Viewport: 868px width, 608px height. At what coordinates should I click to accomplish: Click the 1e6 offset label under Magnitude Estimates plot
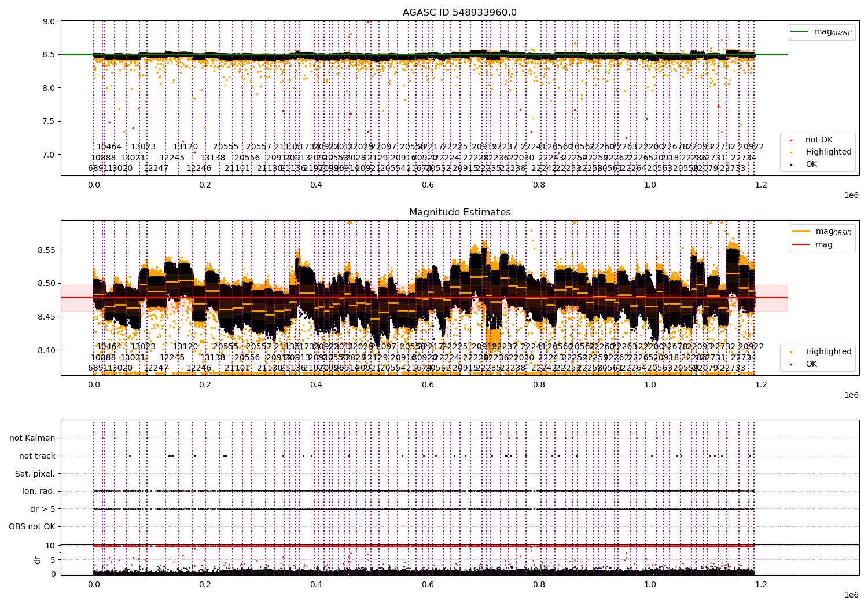click(x=851, y=395)
